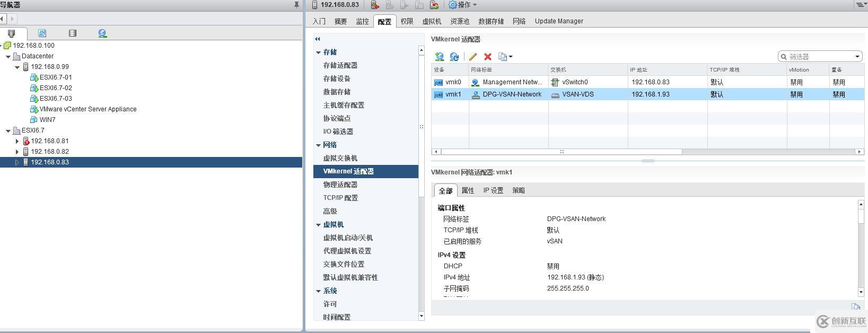
Task: Collapse the ESXI6.7 datacenter node
Action: (x=8, y=130)
